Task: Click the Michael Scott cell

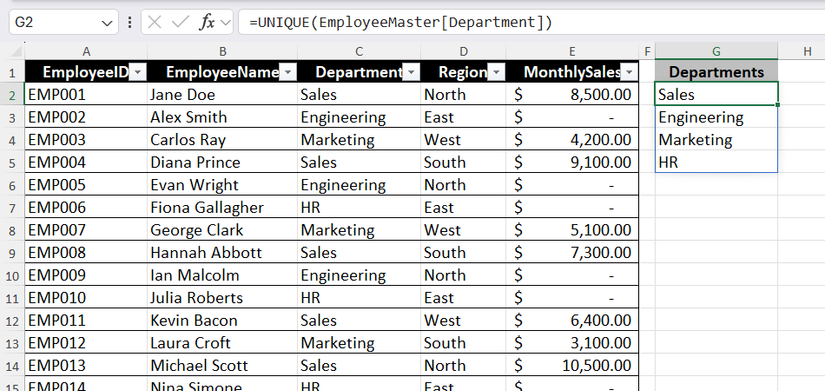Action: tap(223, 366)
